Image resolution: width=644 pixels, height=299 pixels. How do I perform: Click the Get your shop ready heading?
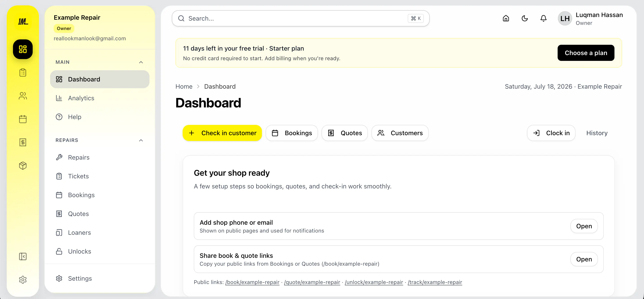click(232, 173)
